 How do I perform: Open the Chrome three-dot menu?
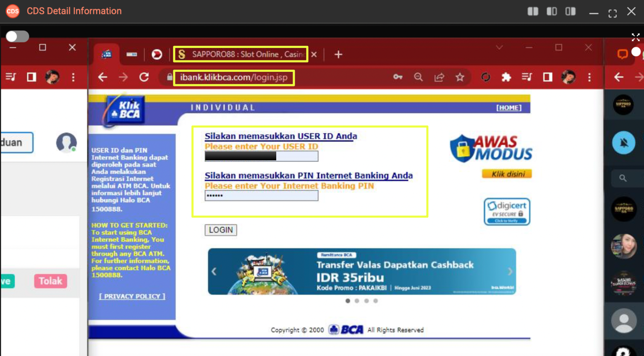pyautogui.click(x=589, y=77)
